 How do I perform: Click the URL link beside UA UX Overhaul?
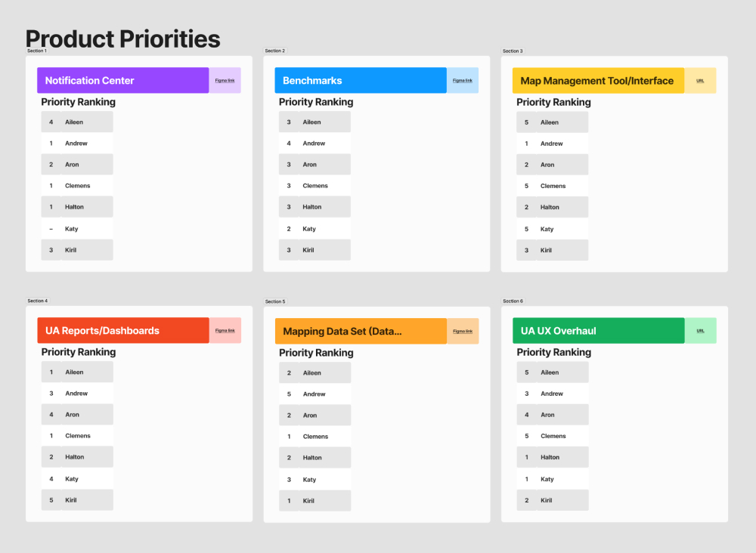[x=700, y=330]
